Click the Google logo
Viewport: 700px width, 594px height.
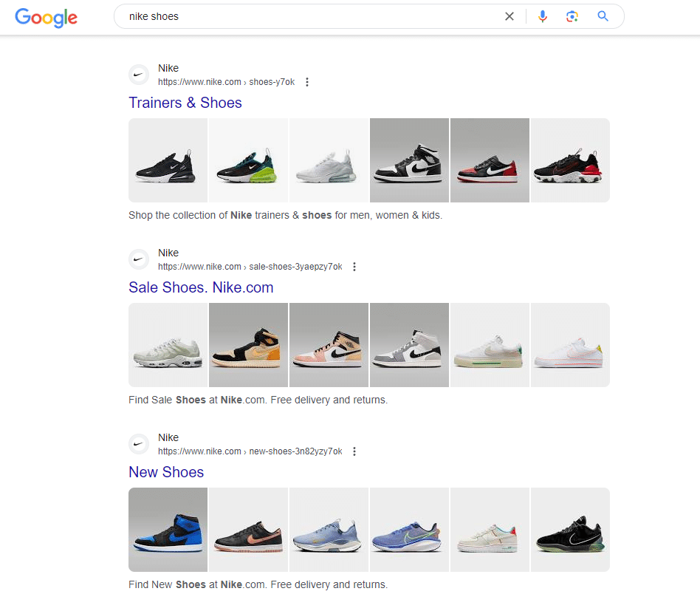click(x=47, y=18)
